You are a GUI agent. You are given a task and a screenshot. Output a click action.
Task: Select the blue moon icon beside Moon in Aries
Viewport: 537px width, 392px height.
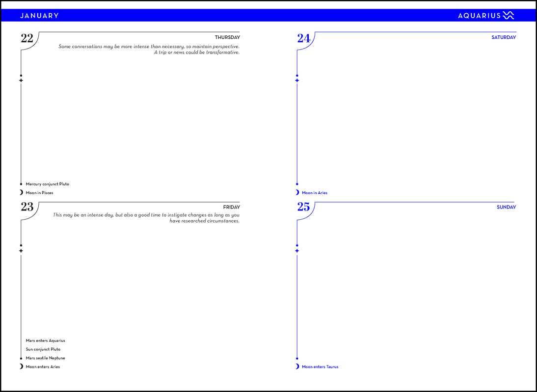(297, 193)
